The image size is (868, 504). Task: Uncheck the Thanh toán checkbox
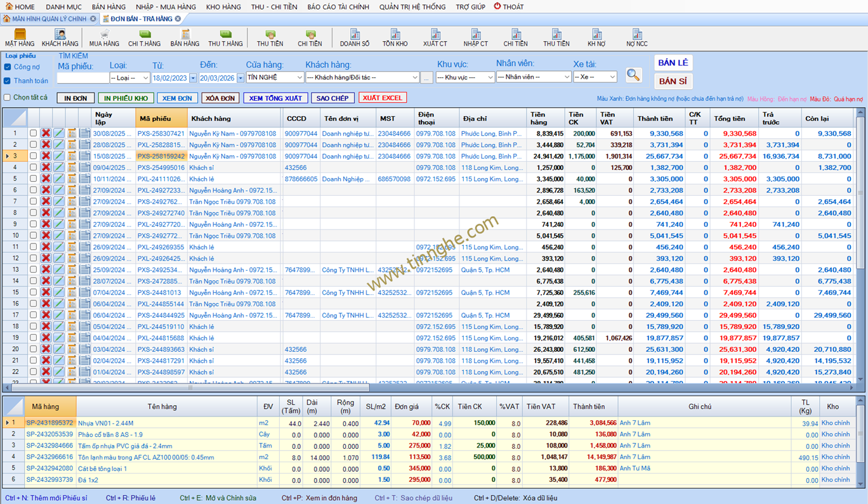8,81
